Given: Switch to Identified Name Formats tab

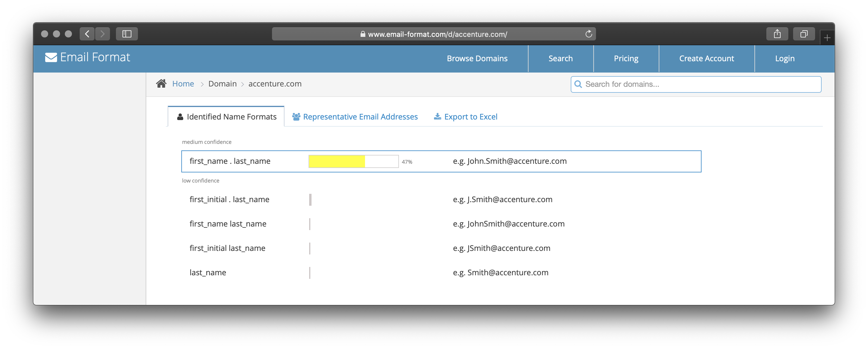Looking at the screenshot, I should (x=226, y=117).
